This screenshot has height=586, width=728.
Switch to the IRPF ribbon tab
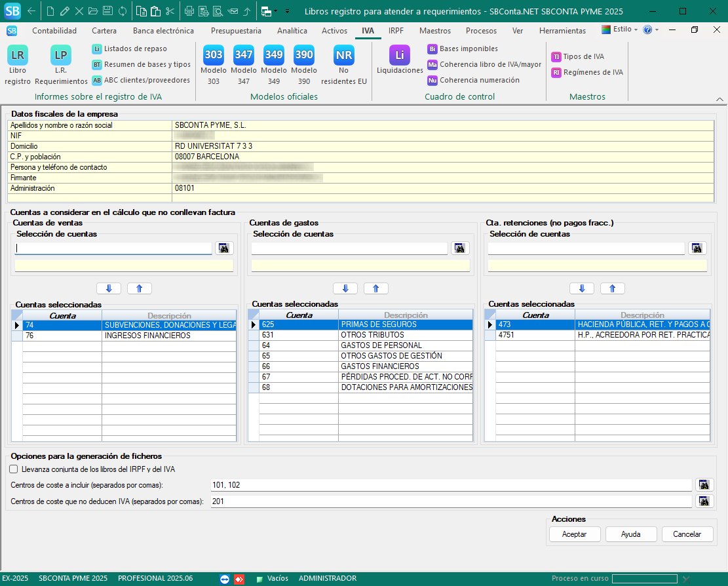pyautogui.click(x=396, y=31)
